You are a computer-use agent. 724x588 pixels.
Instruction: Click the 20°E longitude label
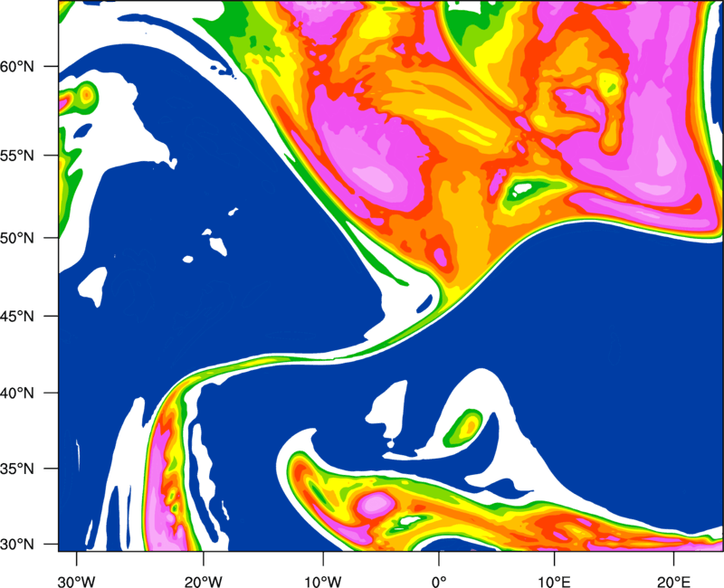[x=673, y=582]
